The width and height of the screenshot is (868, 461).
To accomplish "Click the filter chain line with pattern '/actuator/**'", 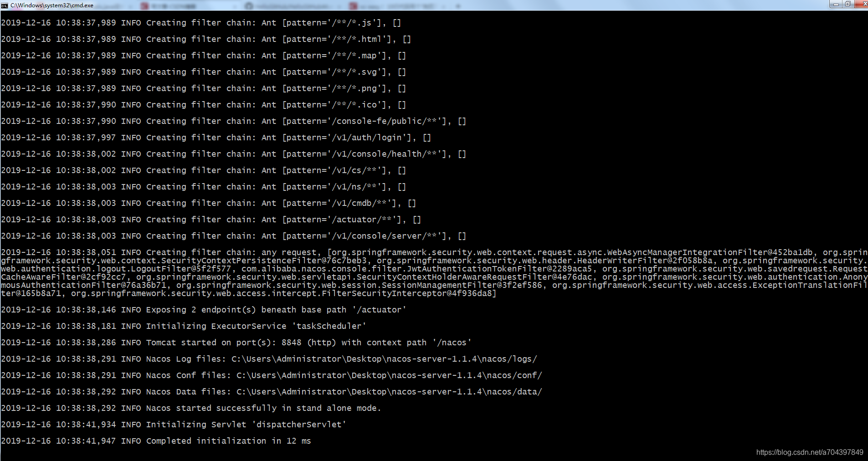I will [x=211, y=220].
